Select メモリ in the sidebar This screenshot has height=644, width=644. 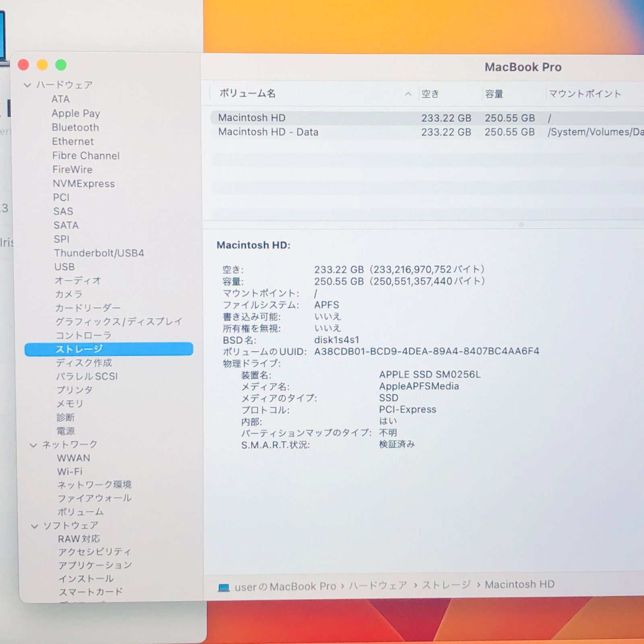pos(70,404)
